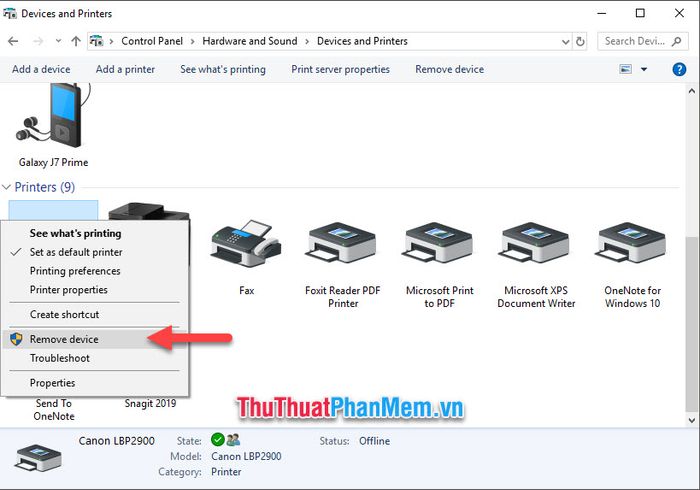
Task: Select OneNote for Windows 10 printer icon
Action: [x=632, y=242]
